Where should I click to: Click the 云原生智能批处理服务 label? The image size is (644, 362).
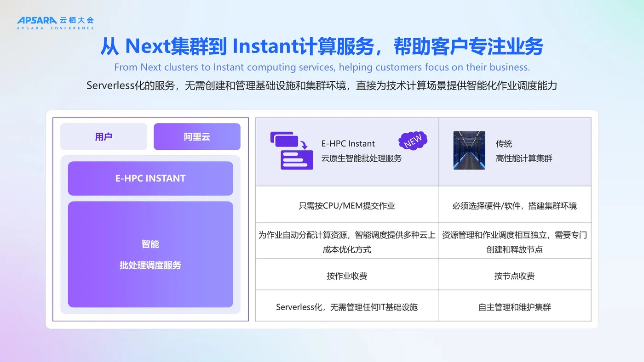coord(362,158)
